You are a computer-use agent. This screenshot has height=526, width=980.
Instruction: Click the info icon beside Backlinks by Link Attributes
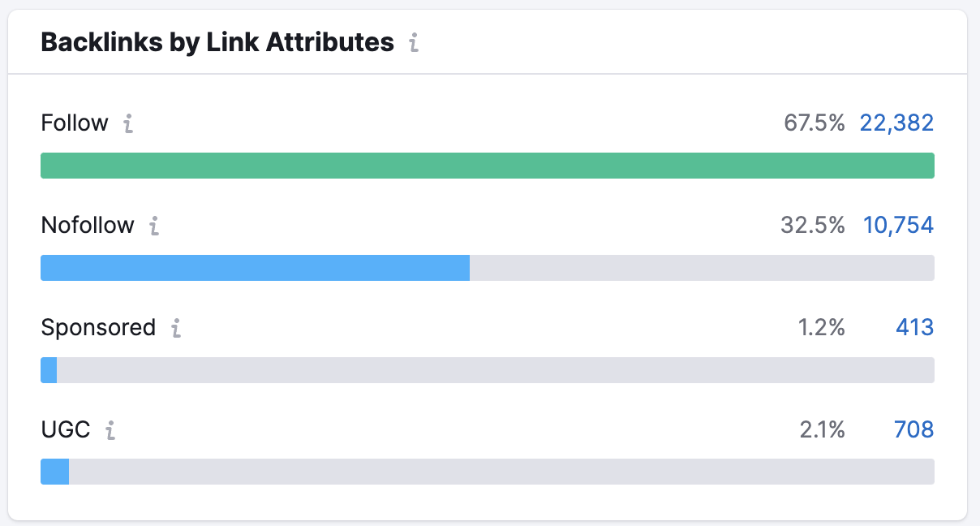(x=414, y=43)
